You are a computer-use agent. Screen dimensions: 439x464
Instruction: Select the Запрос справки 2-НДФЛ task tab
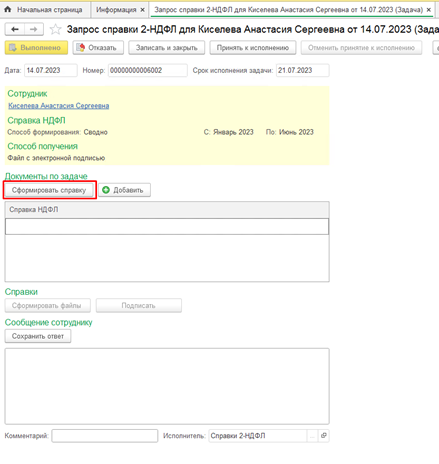288,10
